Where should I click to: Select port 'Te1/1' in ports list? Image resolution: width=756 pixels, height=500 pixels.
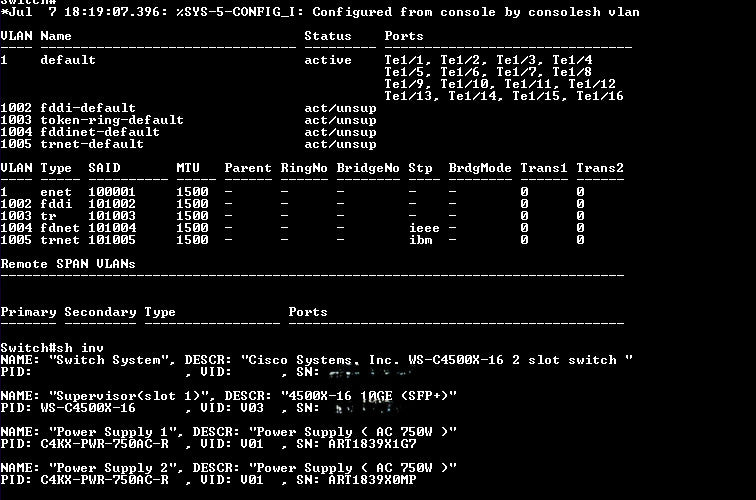click(404, 60)
